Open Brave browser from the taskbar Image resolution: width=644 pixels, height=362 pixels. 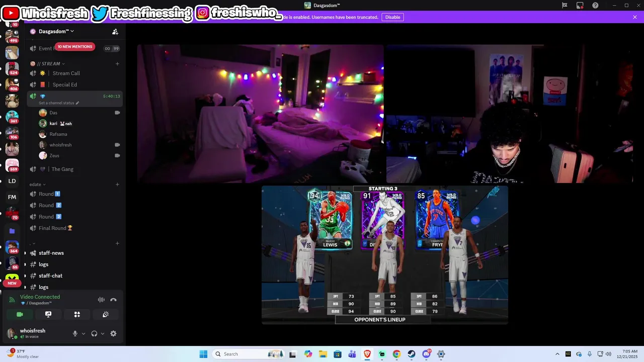coord(367,354)
